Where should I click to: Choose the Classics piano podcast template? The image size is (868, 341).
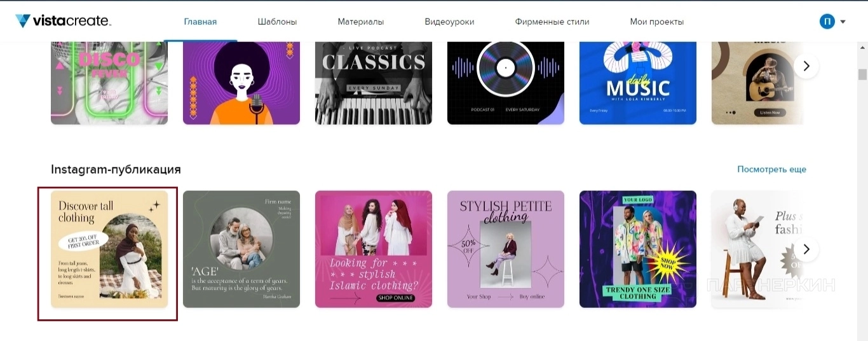tap(374, 83)
